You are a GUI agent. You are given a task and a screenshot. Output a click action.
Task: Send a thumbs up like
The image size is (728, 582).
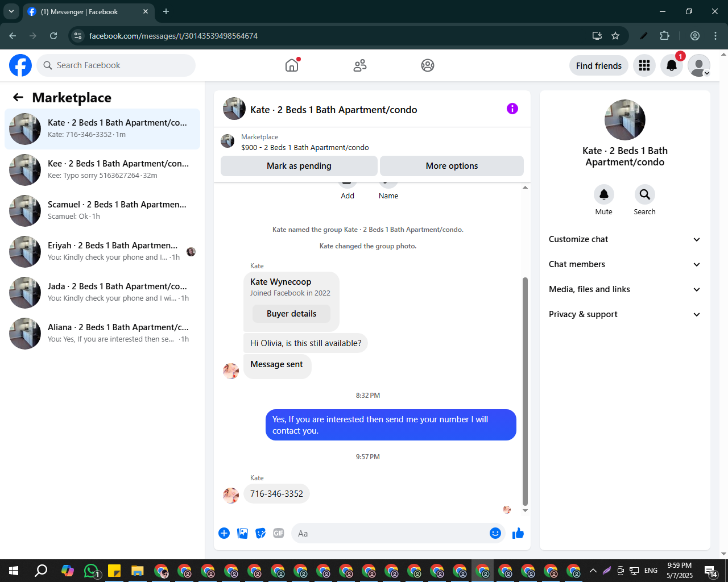518,533
